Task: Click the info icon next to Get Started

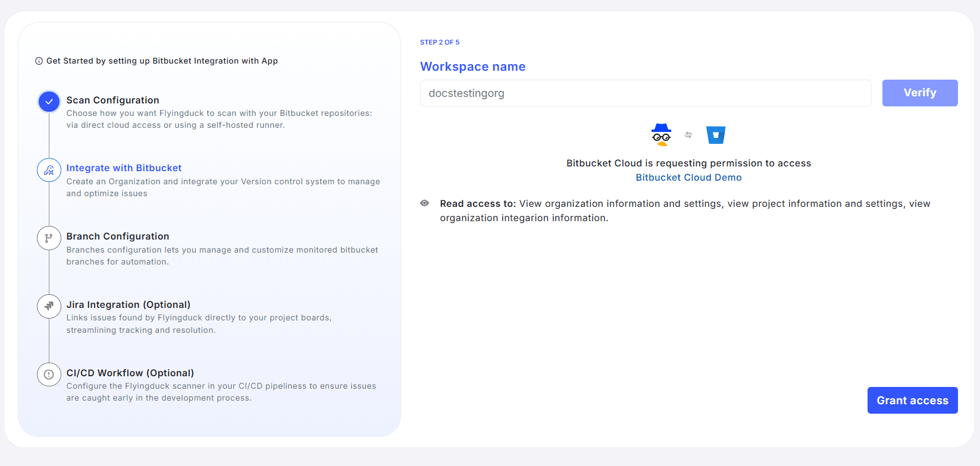Action: click(x=39, y=61)
